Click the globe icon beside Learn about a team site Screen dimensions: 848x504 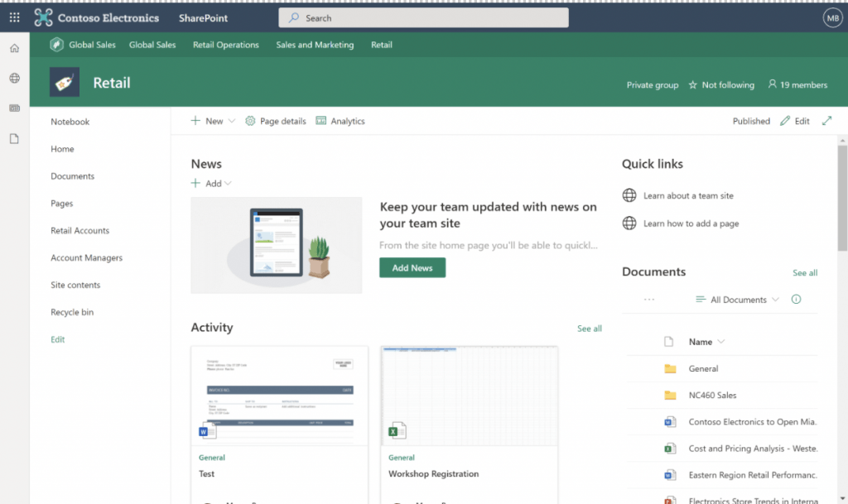pos(629,195)
